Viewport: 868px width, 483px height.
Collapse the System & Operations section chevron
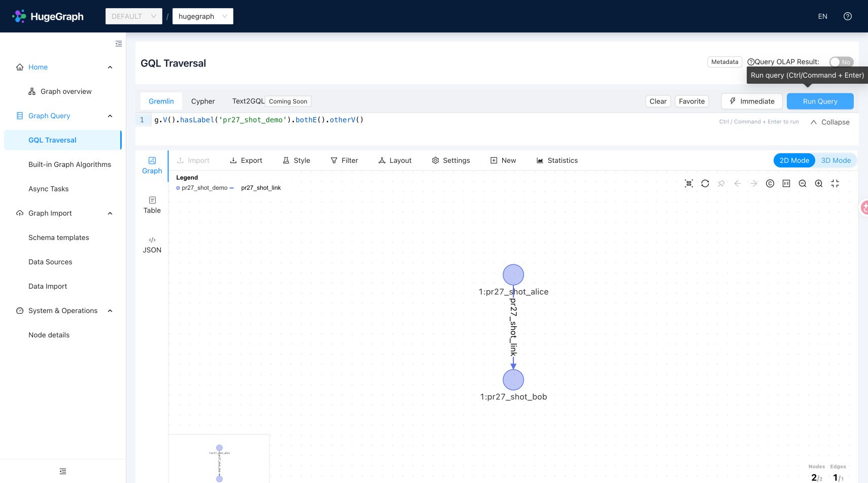110,310
